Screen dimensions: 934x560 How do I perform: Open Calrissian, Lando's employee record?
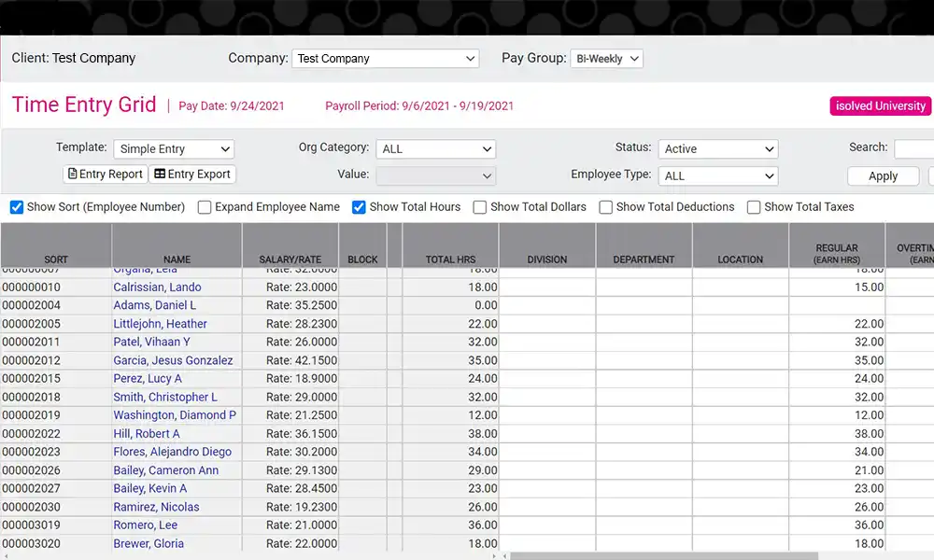pyautogui.click(x=158, y=287)
